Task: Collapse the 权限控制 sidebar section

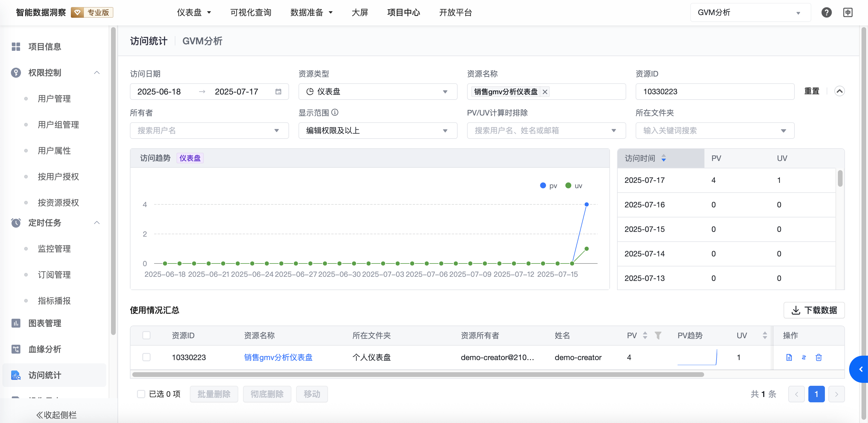Action: [x=97, y=72]
